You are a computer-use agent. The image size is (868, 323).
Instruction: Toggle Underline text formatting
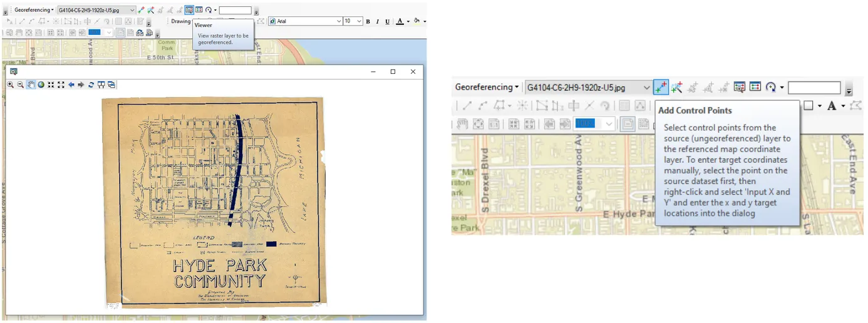click(x=387, y=21)
